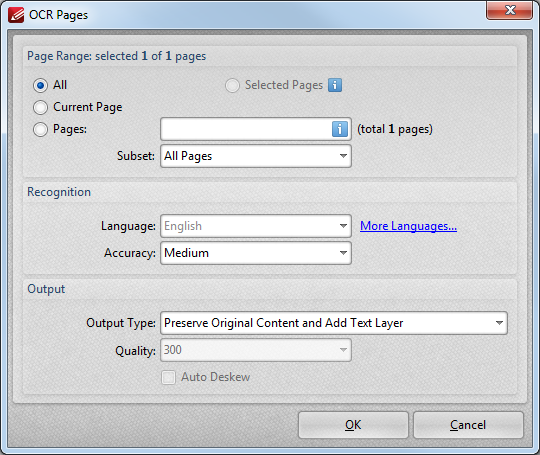The height and width of the screenshot is (455, 540).
Task: Click the info icon inside the Pages field
Action: (x=340, y=129)
